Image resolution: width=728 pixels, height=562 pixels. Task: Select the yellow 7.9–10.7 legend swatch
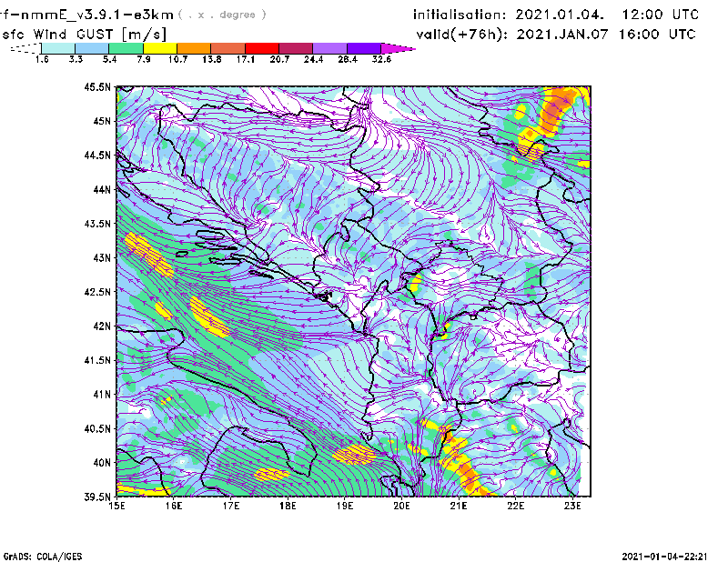click(x=160, y=48)
